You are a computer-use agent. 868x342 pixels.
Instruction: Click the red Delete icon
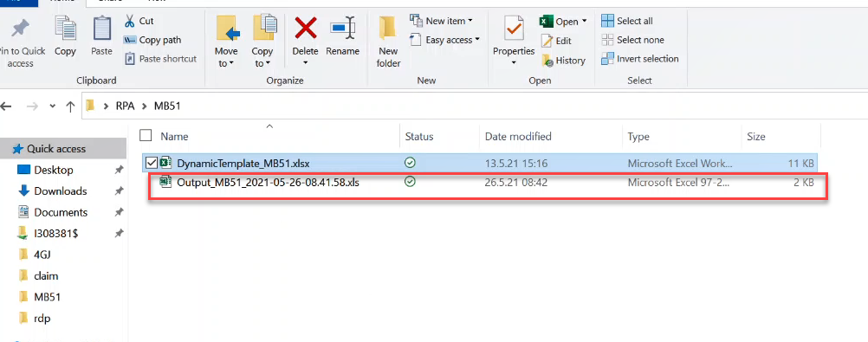[x=305, y=28]
